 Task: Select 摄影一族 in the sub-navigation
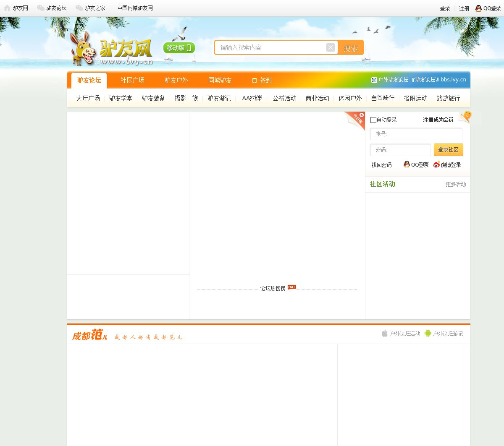(186, 98)
